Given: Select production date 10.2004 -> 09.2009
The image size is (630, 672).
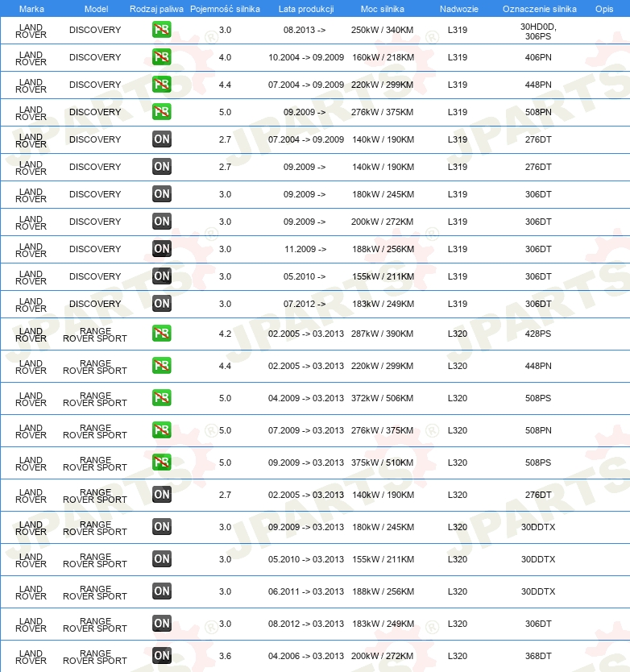Looking at the screenshot, I should click(306, 57).
